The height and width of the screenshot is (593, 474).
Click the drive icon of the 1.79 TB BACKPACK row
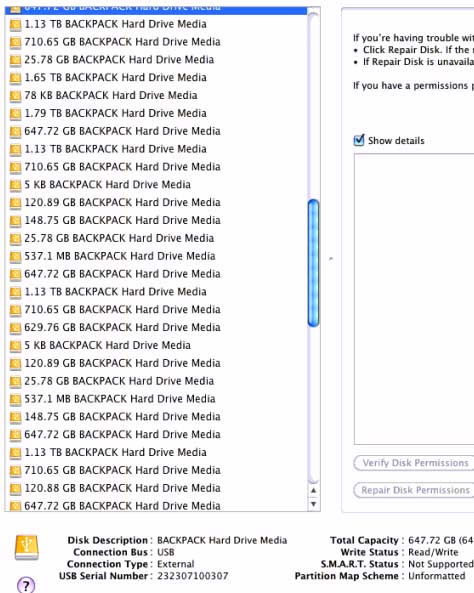pyautogui.click(x=15, y=114)
